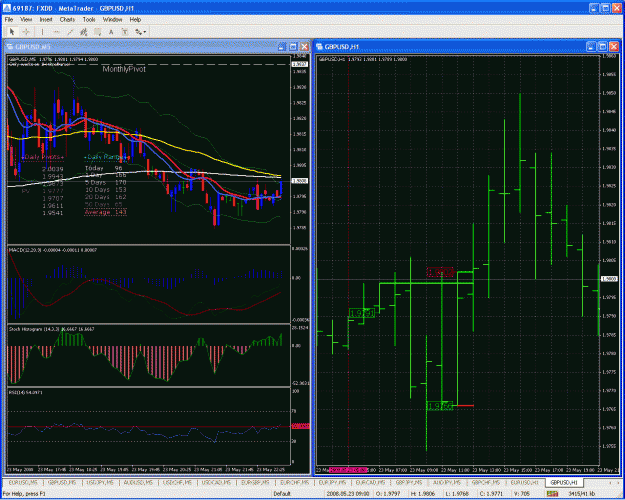The width and height of the screenshot is (625, 500).
Task: Click the Stoch Histogram indicator label
Action: (51, 329)
